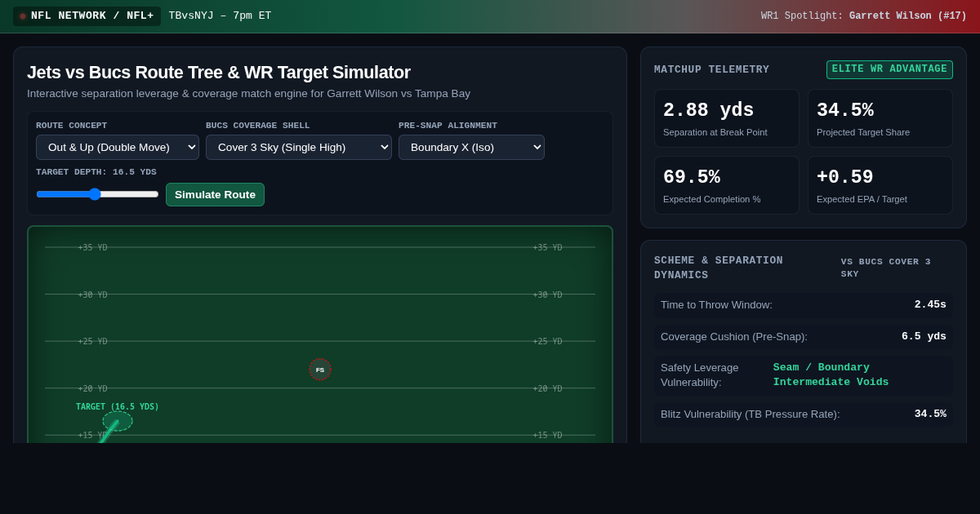Image resolution: width=980 pixels, height=514 pixels.
Task: Click the left +20 YD marker
Action: point(92,388)
